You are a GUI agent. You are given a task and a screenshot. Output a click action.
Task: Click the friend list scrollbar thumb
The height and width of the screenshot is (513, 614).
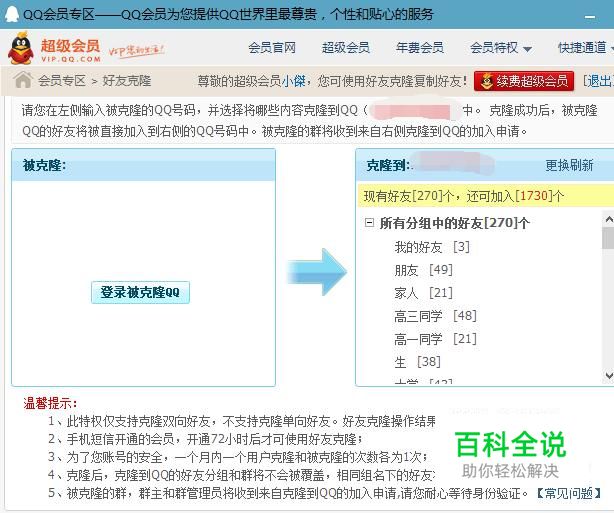click(609, 238)
